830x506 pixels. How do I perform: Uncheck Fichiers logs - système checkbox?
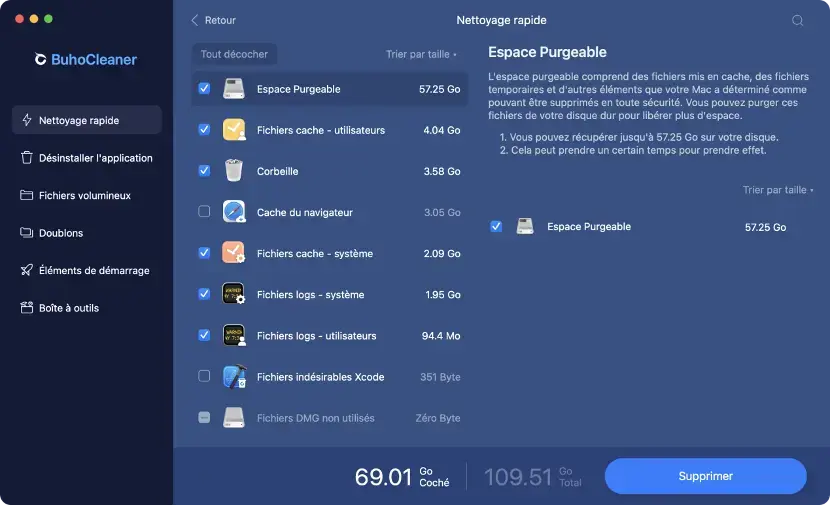[x=204, y=293]
